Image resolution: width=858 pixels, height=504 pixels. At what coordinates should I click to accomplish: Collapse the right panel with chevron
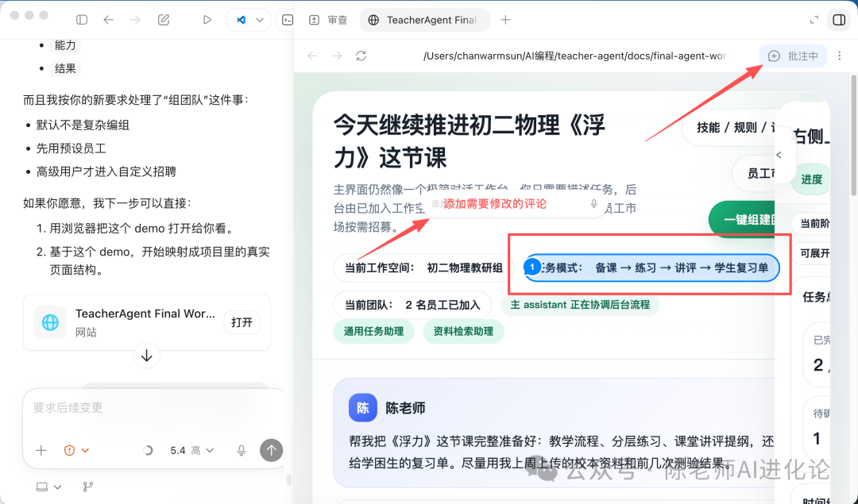(x=779, y=155)
